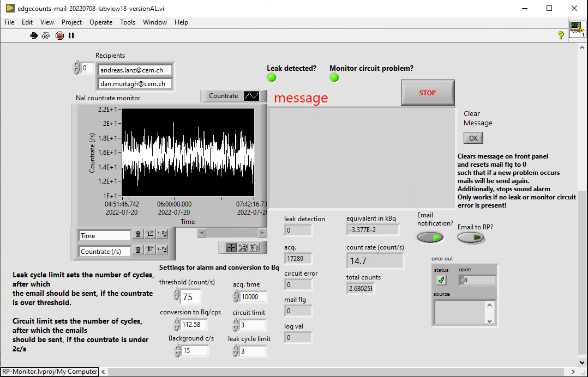Toggle the Time axis autoscale lock
588x377 pixels.
coord(138,234)
